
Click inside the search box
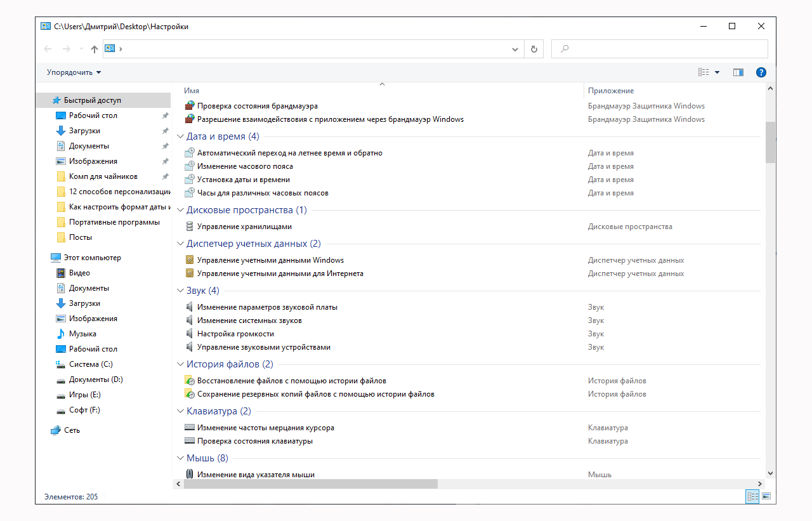pyautogui.click(x=660, y=49)
